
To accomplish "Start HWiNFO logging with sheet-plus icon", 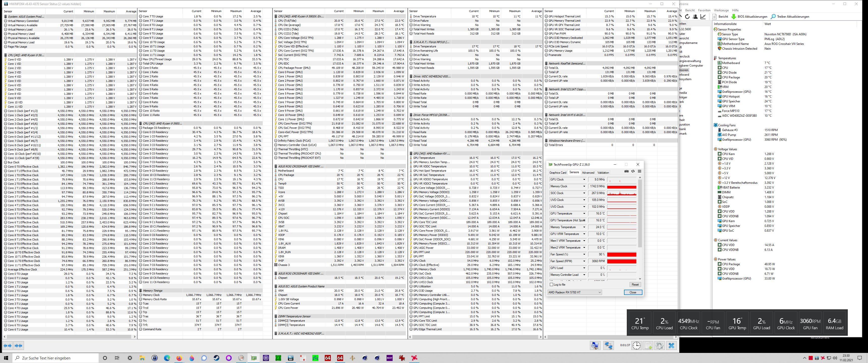I will click(648, 346).
